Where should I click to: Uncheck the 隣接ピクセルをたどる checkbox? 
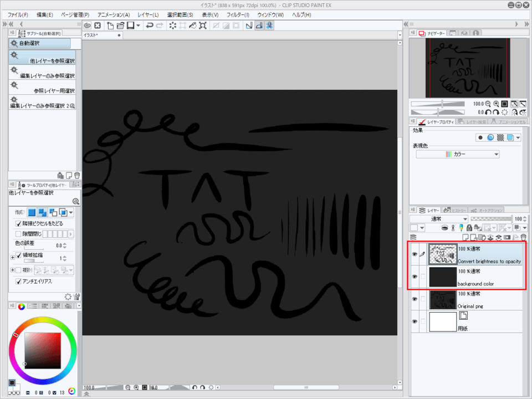18,223
